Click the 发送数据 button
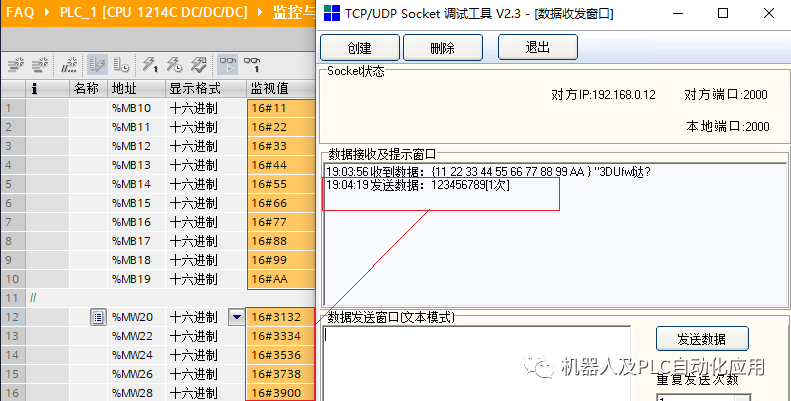Screen dimensions: 791x401 pyautogui.click(x=702, y=339)
